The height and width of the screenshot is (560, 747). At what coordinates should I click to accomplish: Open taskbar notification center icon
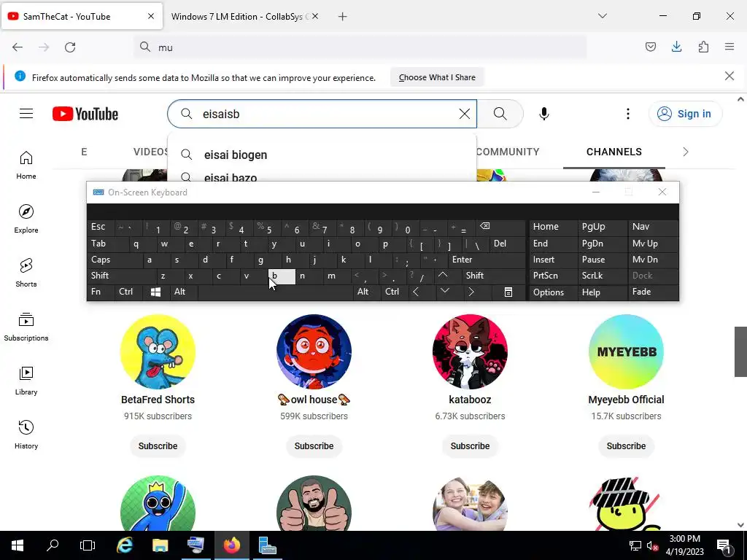724,545
